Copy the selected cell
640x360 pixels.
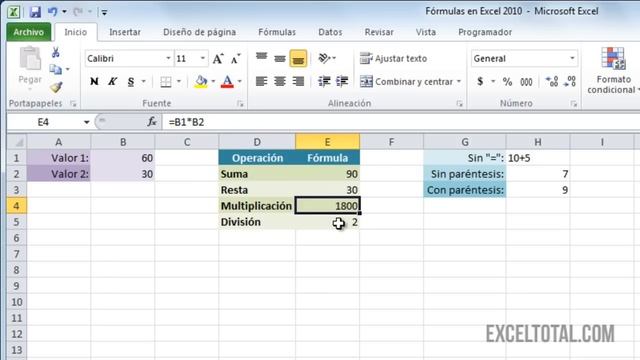pyautogui.click(x=56, y=69)
